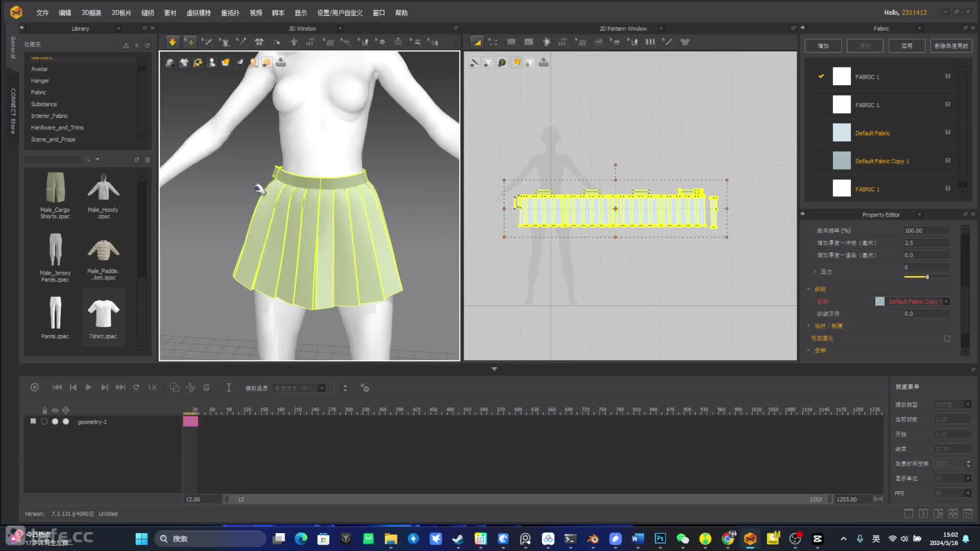
Task: Click the internal rectangle tool in 2D toolbar
Action: point(529,42)
